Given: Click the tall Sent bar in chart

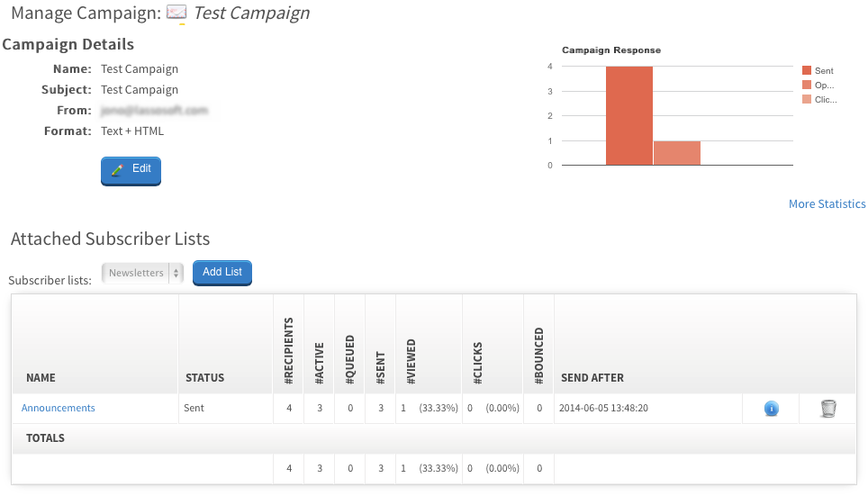Looking at the screenshot, I should [x=628, y=116].
